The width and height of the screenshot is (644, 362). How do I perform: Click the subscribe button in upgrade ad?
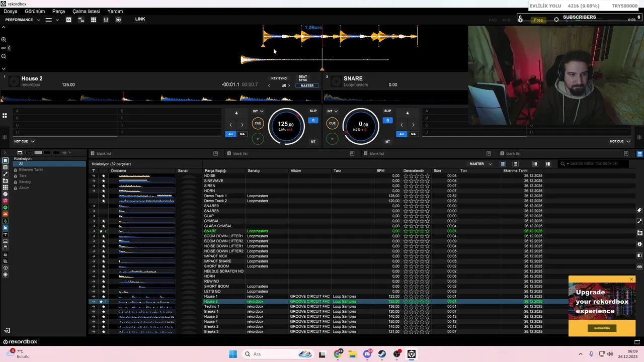click(602, 328)
